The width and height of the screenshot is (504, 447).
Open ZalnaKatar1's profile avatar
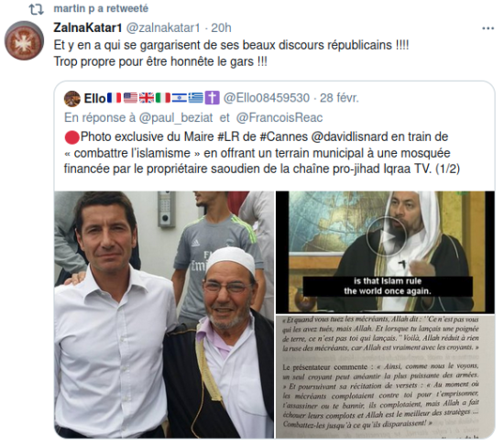click(x=24, y=40)
